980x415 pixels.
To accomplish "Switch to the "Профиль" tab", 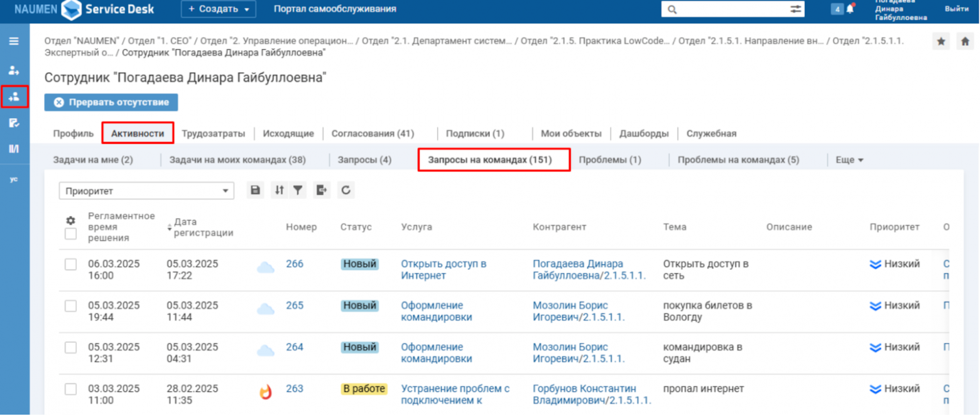I will pyautogui.click(x=73, y=134).
